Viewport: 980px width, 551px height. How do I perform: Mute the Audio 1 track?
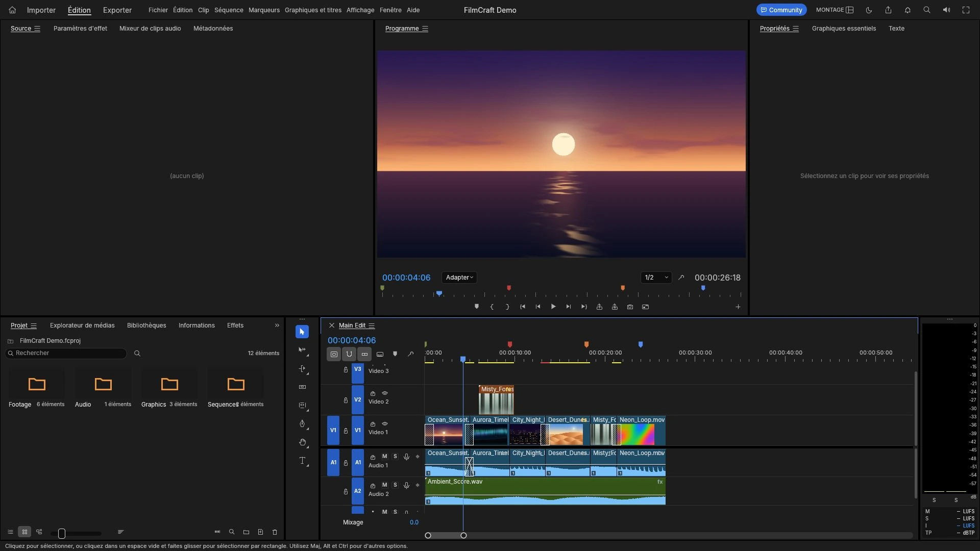point(384,457)
